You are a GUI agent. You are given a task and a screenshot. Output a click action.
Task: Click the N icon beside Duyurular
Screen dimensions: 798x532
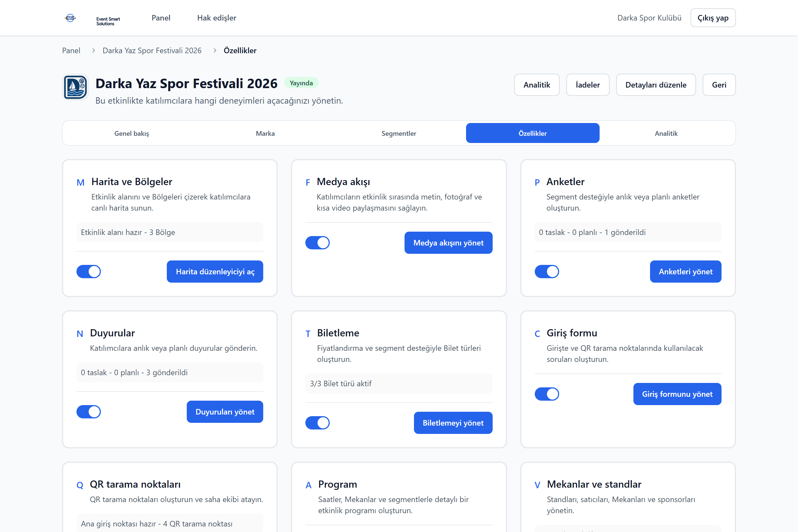pos(80,334)
